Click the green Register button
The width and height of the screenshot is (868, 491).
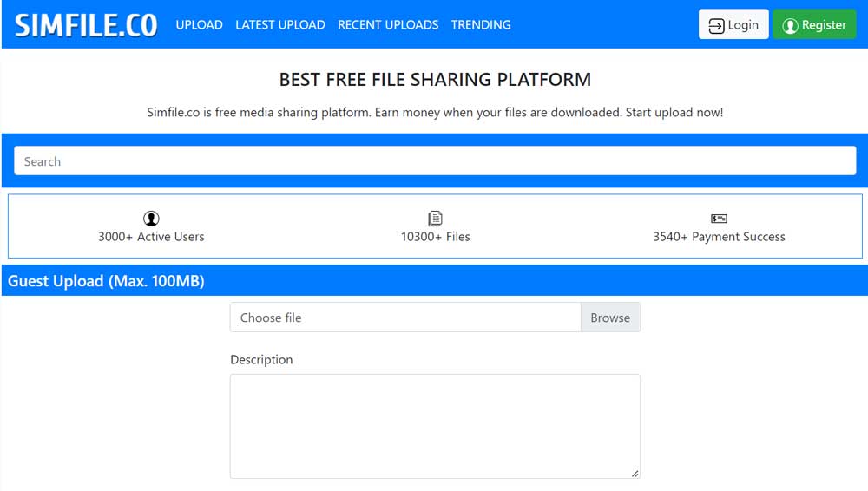coord(814,24)
